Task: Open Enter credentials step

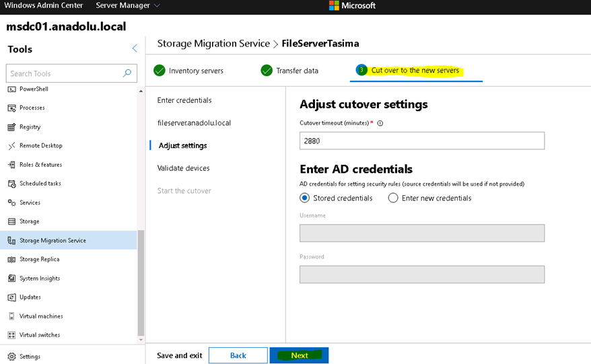Action: click(184, 100)
